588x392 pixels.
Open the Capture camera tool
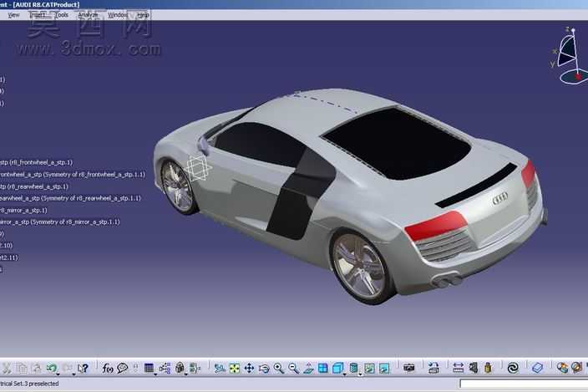pos(409,368)
